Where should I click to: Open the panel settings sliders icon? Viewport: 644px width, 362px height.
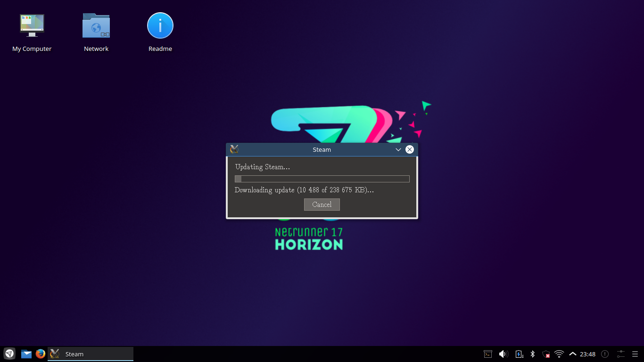[620, 354]
